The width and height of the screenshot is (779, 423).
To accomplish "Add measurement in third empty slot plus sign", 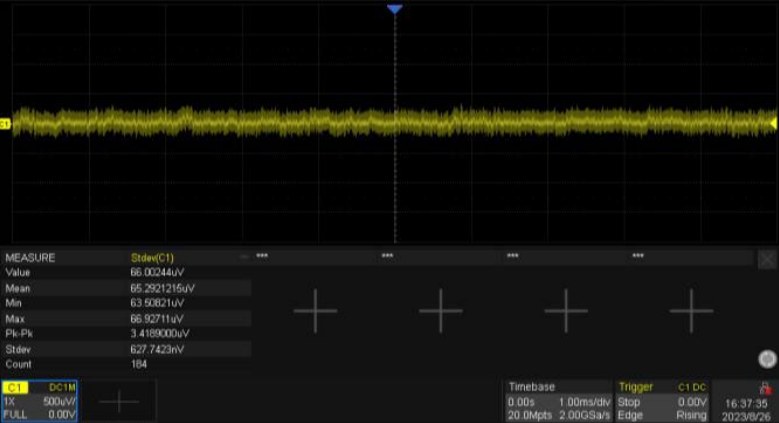I will point(566,311).
